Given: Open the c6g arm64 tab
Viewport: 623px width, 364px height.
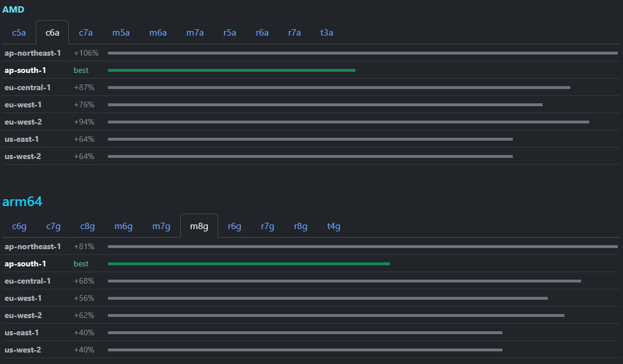Looking at the screenshot, I should 19,226.
